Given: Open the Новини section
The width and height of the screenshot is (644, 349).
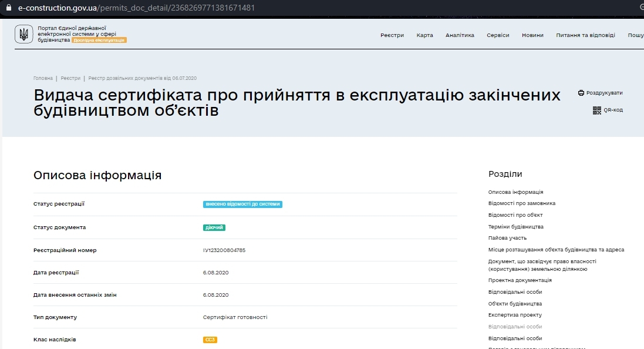Looking at the screenshot, I should (x=532, y=35).
